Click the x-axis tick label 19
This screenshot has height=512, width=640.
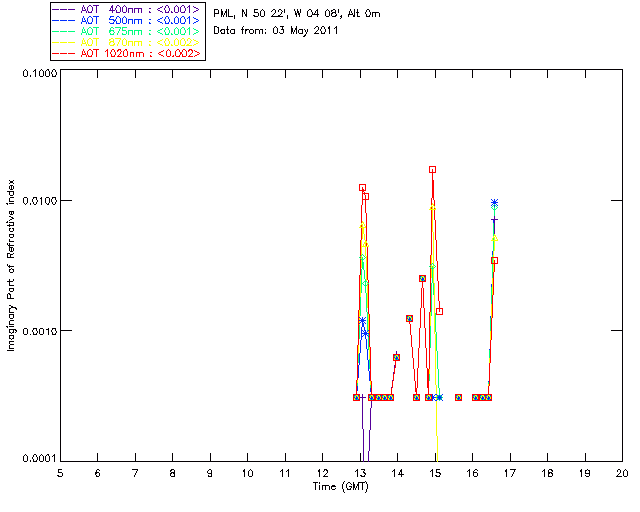click(x=585, y=474)
